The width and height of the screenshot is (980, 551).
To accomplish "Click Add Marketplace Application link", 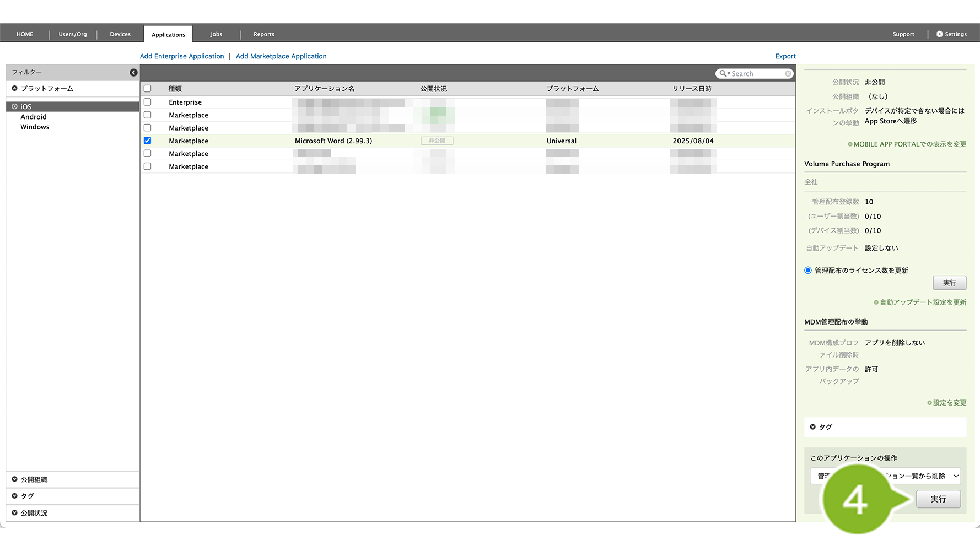I will [281, 56].
